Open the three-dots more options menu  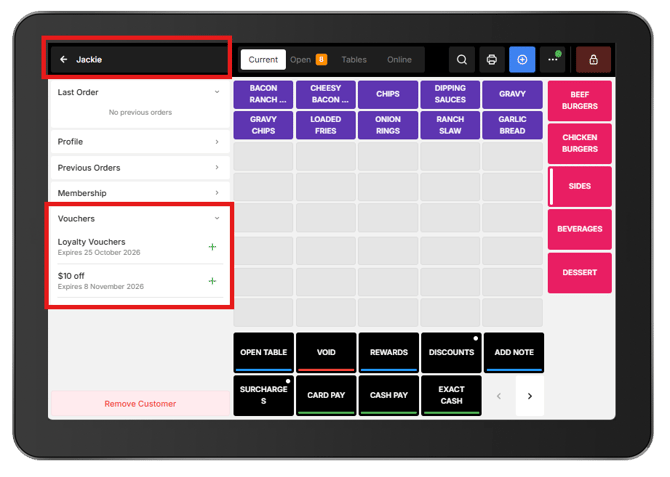point(553,59)
